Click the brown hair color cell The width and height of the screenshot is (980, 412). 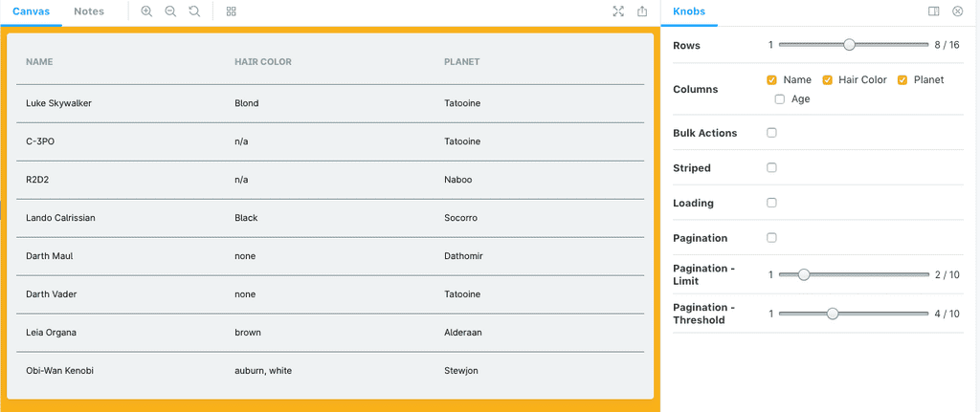(248, 333)
